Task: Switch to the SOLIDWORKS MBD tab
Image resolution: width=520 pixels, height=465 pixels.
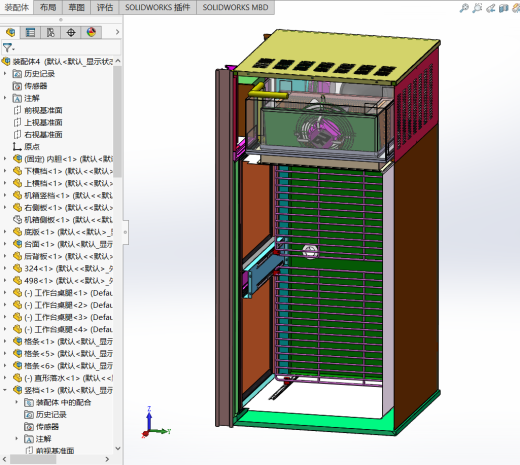Action: 235,7
